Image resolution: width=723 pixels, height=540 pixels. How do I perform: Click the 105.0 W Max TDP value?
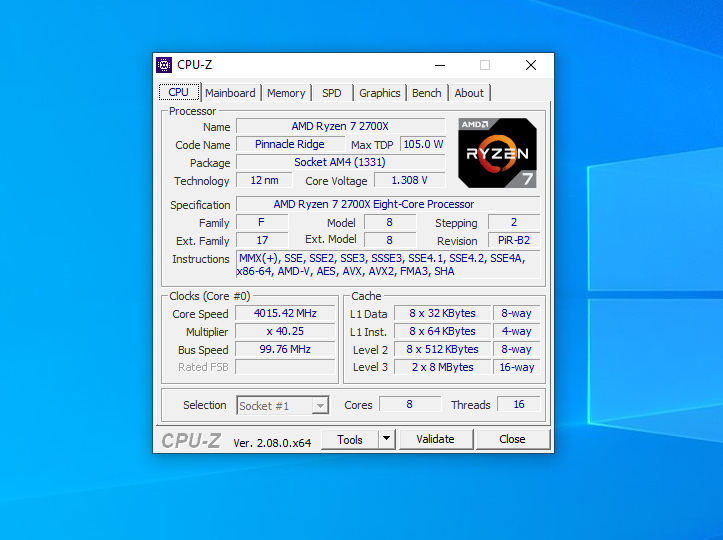[423, 144]
